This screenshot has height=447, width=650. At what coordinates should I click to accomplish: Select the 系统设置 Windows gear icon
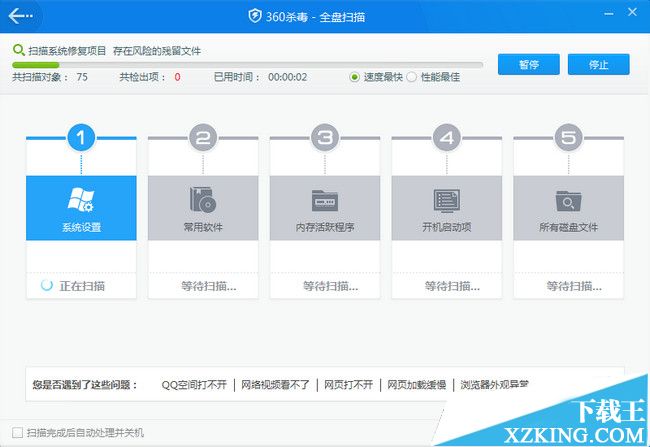coord(80,198)
